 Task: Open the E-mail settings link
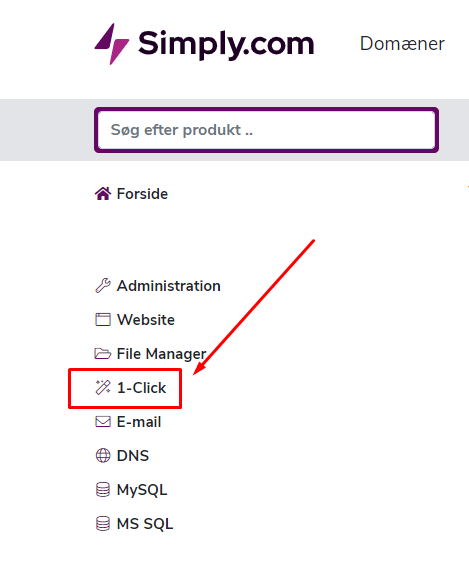tap(139, 422)
